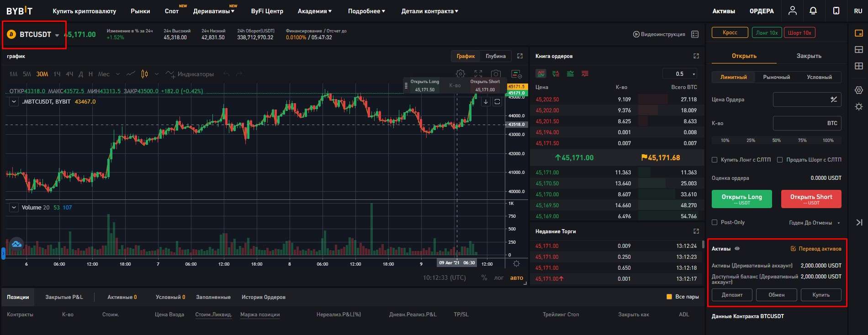Open the mobile app download icon
868x335 pixels.
point(836,10)
